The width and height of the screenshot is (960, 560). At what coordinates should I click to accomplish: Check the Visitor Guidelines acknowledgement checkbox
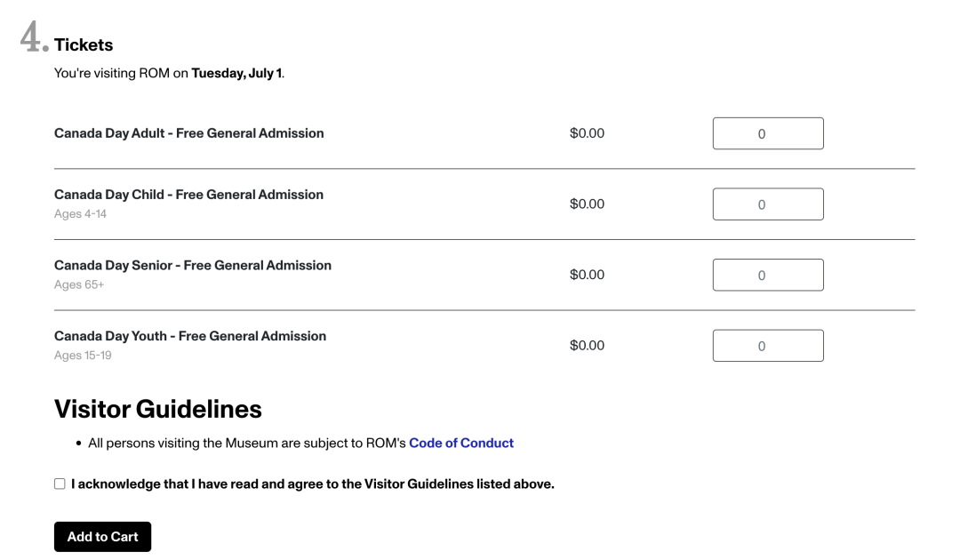point(60,484)
